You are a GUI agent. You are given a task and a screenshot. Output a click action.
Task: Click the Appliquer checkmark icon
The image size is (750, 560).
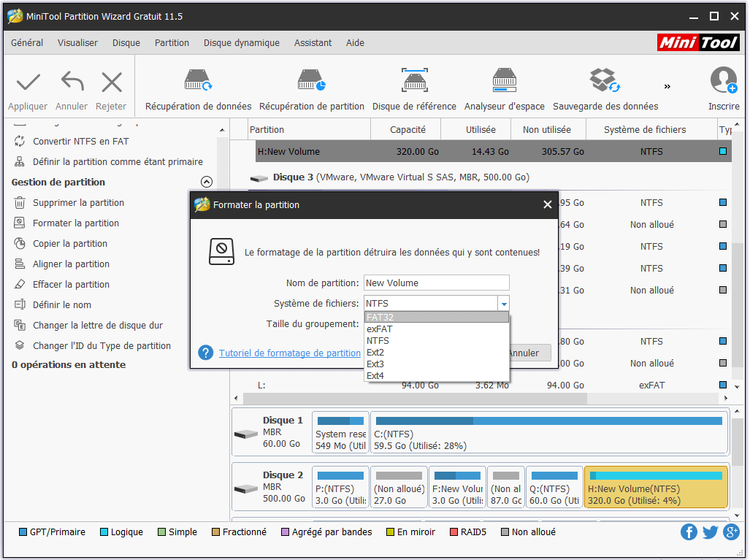pos(28,83)
